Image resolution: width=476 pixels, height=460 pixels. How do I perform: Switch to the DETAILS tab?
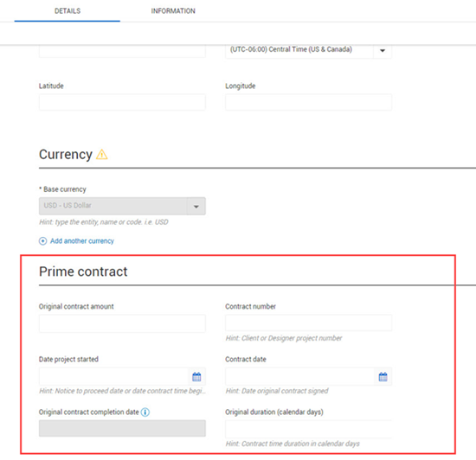pos(68,11)
